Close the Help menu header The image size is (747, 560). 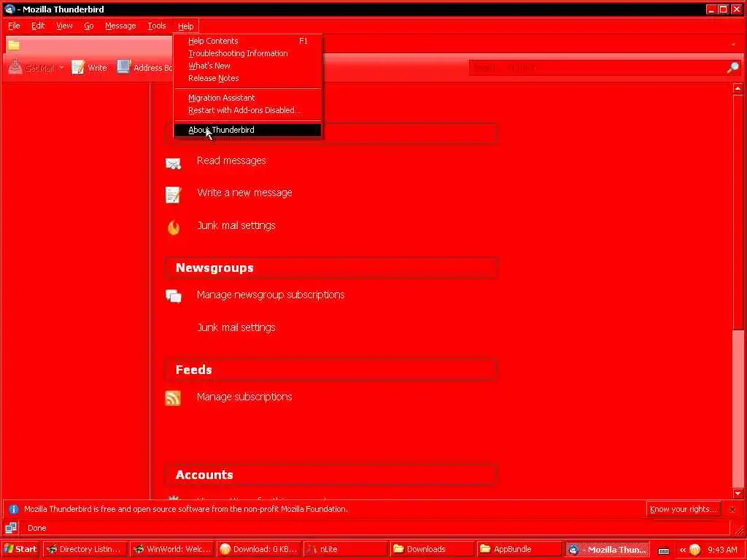186,26
